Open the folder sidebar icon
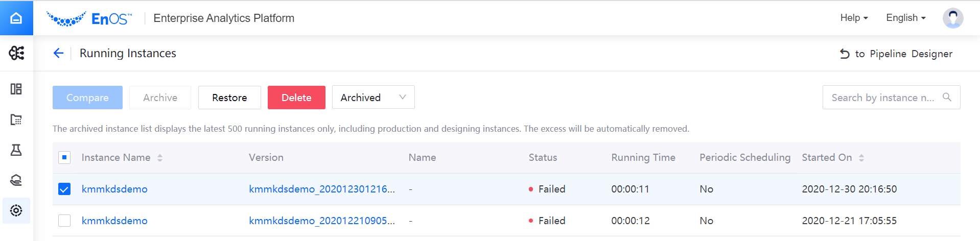The height and width of the screenshot is (241, 980). point(16,119)
